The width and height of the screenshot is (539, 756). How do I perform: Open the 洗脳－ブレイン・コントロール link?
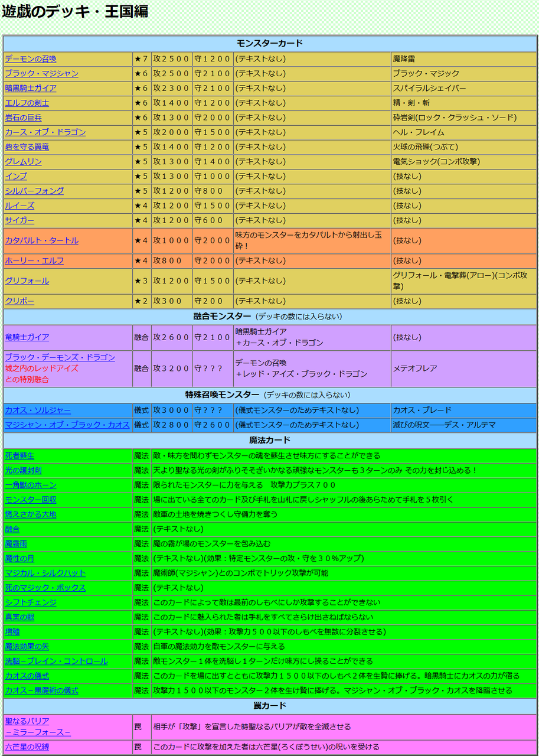tap(56, 661)
